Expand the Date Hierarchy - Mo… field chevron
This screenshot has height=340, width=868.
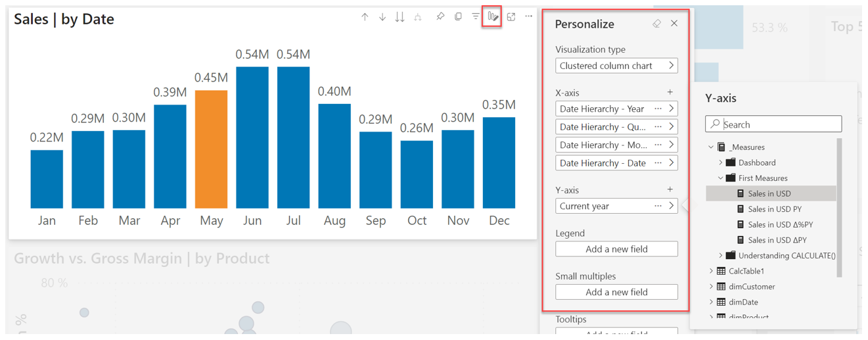[x=671, y=145]
